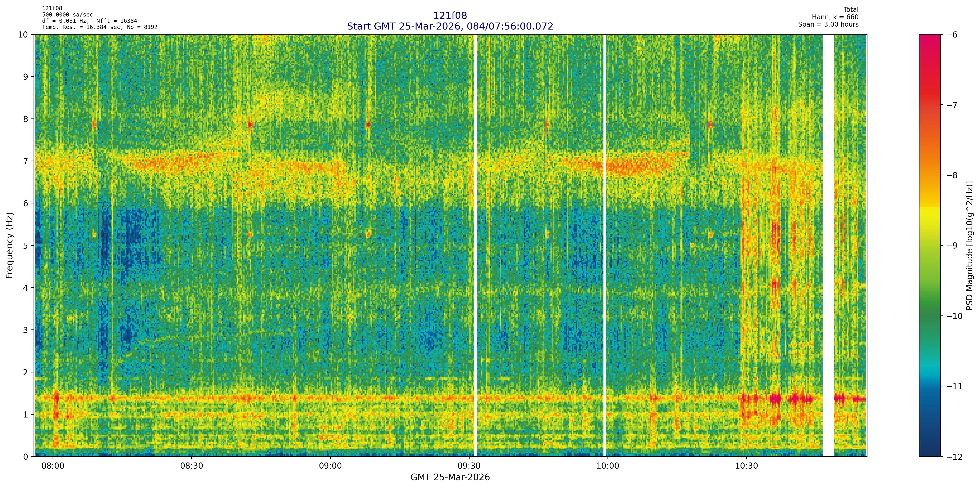980x488 pixels.
Task: Click the 10 Hz frequency tick label
Action: [24, 35]
